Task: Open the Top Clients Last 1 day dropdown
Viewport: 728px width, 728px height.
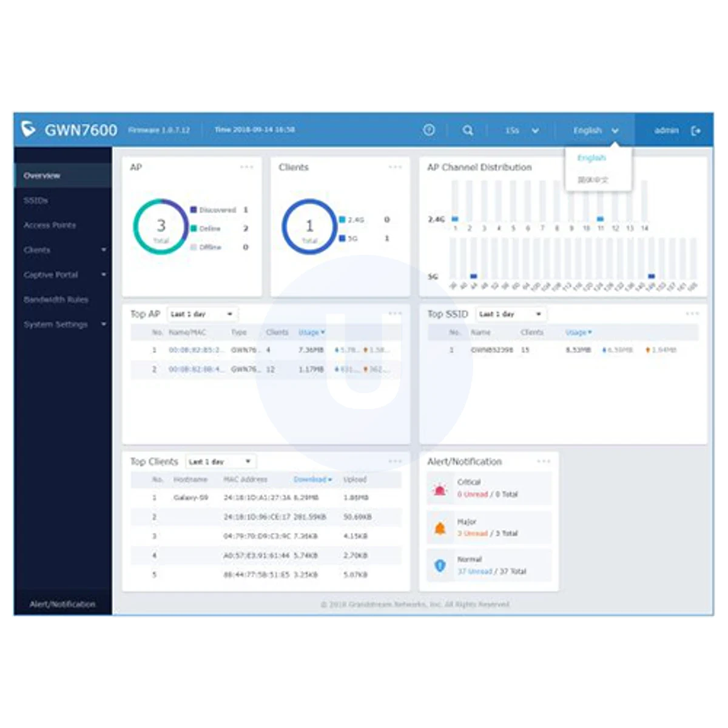Action: click(220, 462)
